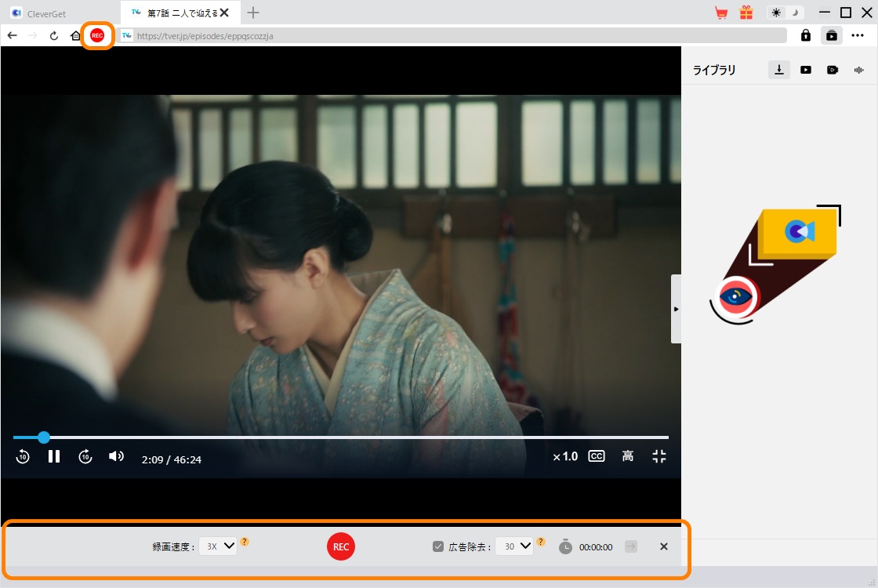Click the help icon beside 広告除去
Screen dimensions: 878x588
pyautogui.click(x=541, y=542)
